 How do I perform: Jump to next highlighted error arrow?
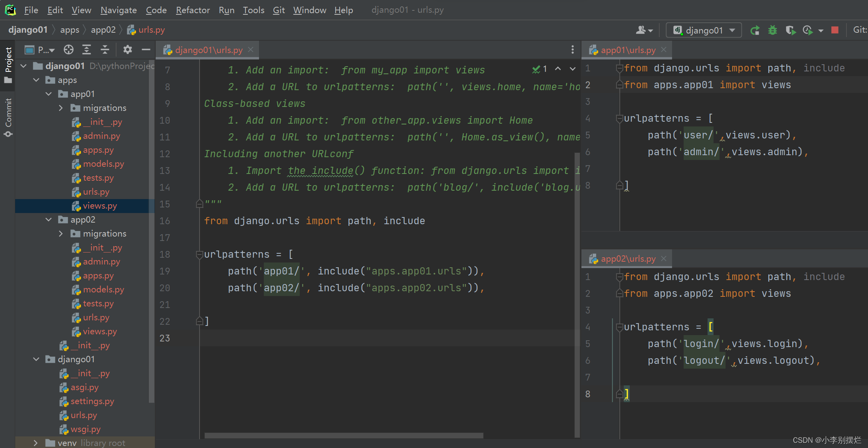tap(573, 69)
